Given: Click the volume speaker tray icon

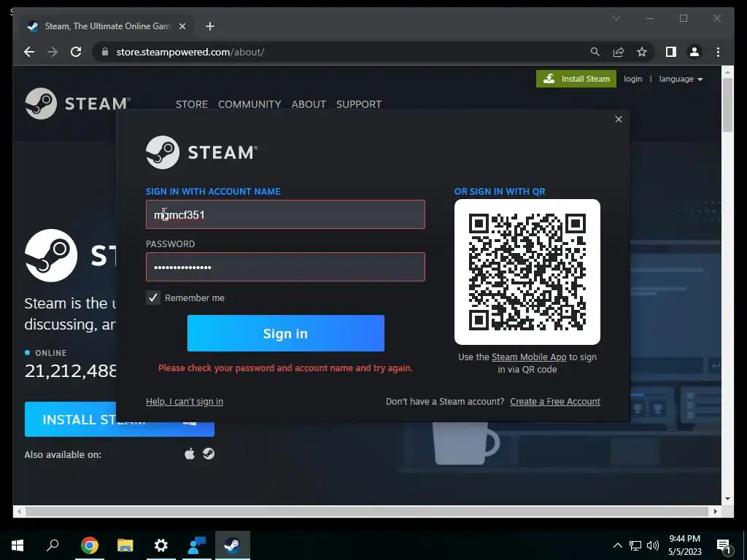Looking at the screenshot, I should 653,545.
